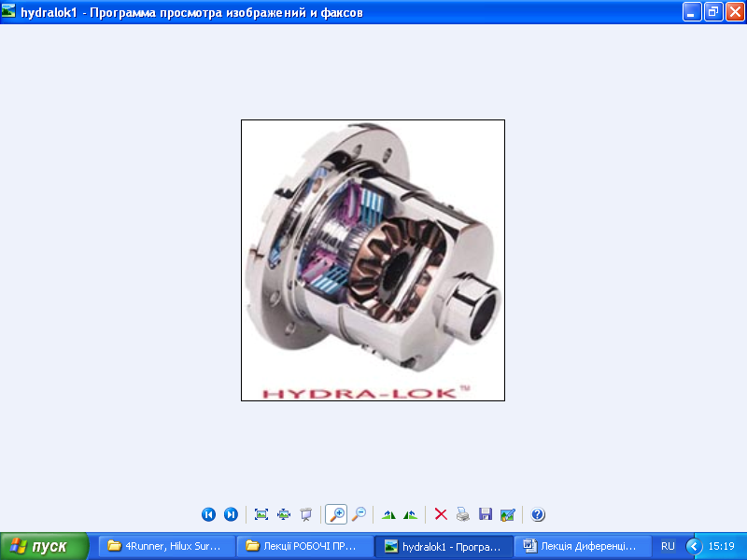This screenshot has width=747, height=560.
Task: Minimize the image viewer window
Action: pos(691,12)
